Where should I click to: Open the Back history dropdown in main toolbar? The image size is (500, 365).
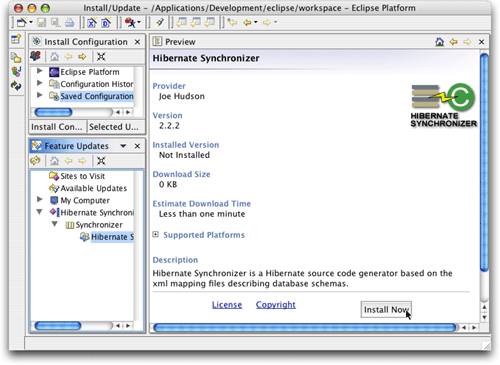(x=256, y=22)
